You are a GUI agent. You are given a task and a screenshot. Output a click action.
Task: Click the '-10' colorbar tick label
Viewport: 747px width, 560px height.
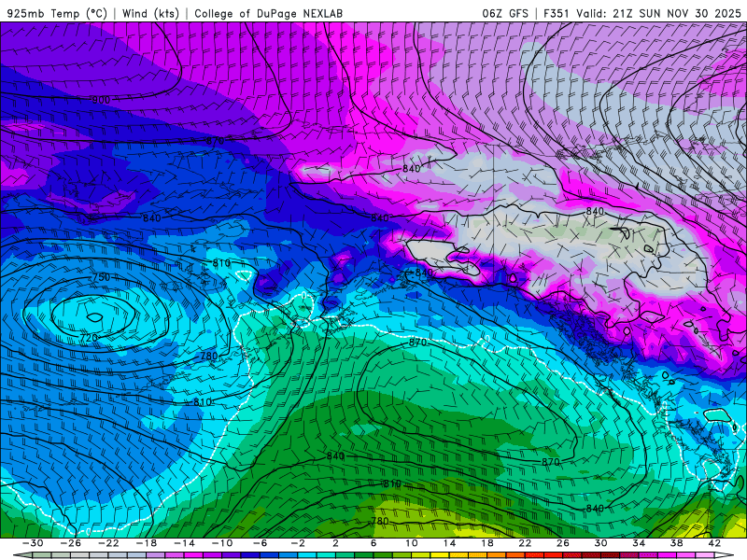222,543
